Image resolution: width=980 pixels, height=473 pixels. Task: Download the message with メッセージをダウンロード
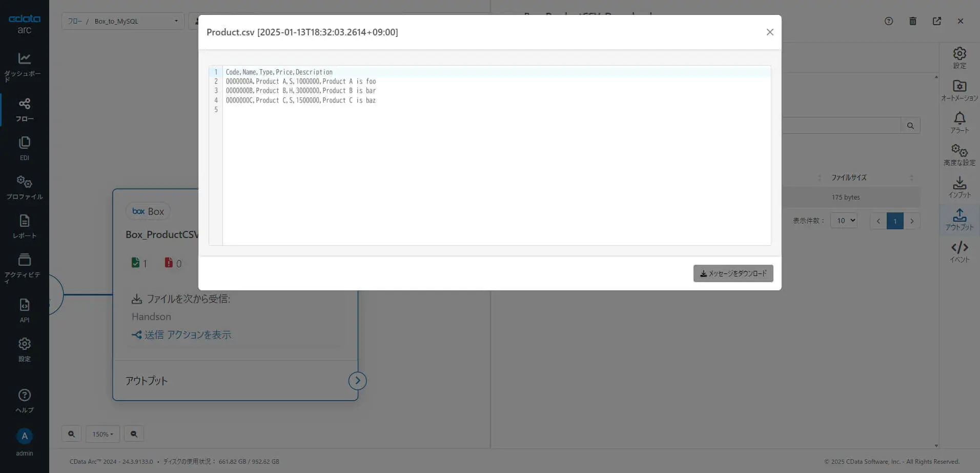coord(733,273)
